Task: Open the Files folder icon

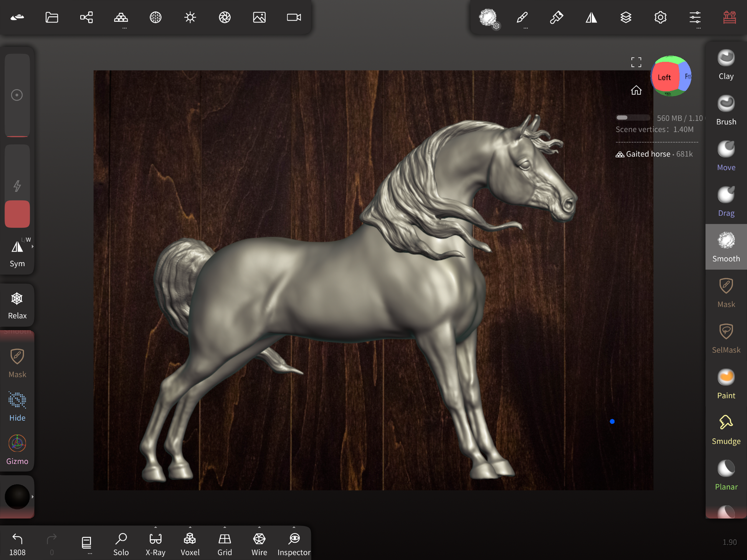Action: click(x=52, y=17)
